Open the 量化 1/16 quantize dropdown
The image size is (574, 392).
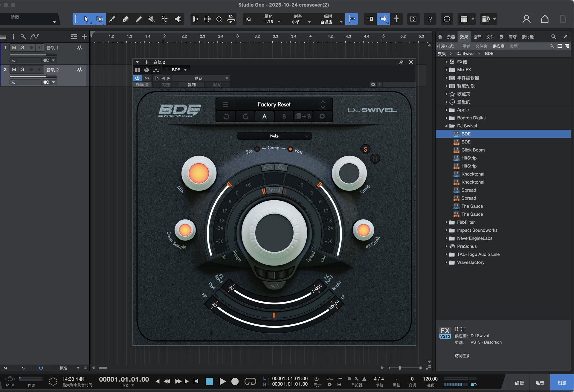point(271,19)
